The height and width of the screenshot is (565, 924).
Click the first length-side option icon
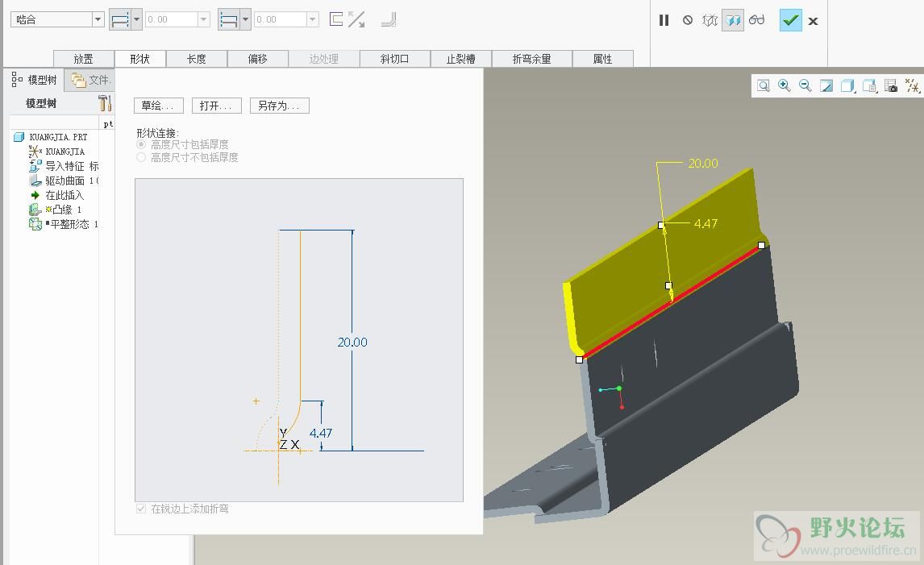pyautogui.click(x=120, y=20)
